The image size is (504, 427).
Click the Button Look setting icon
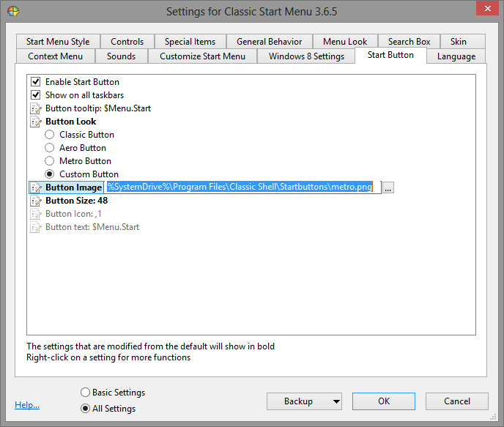(36, 122)
